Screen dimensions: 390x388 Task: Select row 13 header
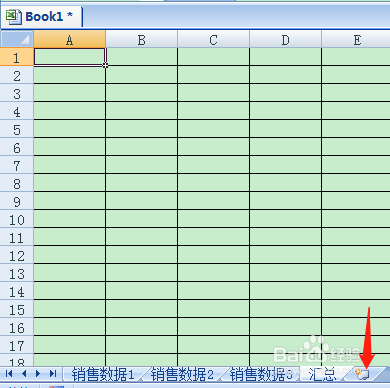pyautogui.click(x=17, y=273)
